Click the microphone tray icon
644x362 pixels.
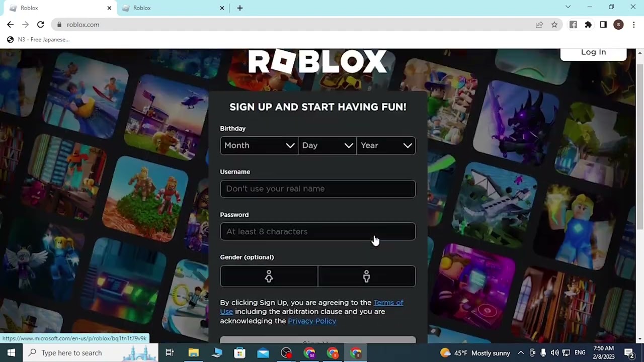(543, 352)
